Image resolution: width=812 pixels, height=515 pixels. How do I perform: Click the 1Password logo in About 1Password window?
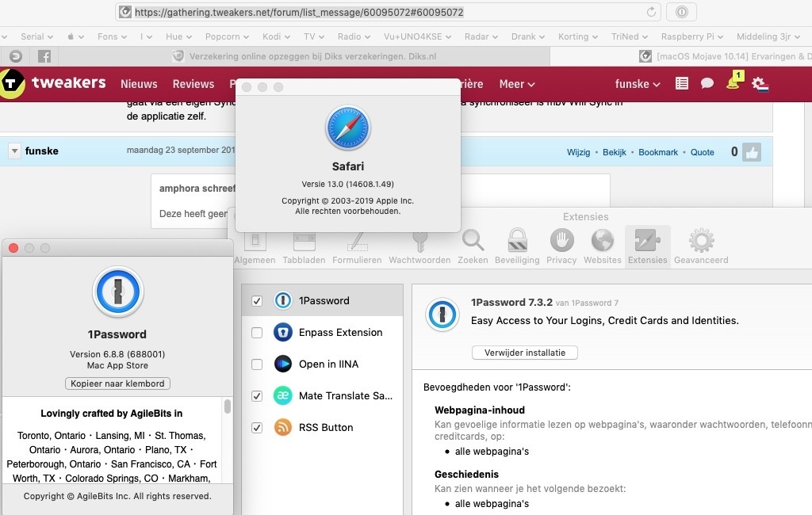coord(117,292)
